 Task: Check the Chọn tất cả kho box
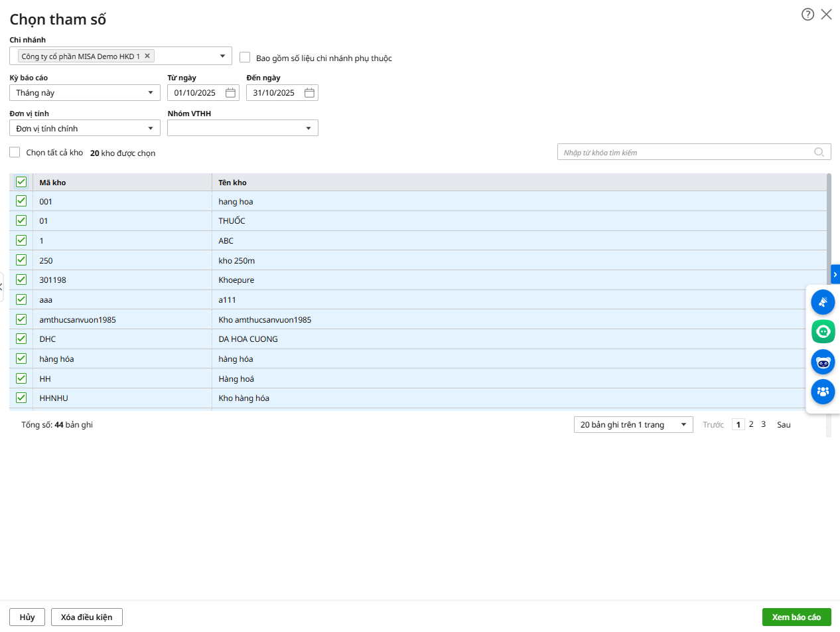coord(15,153)
